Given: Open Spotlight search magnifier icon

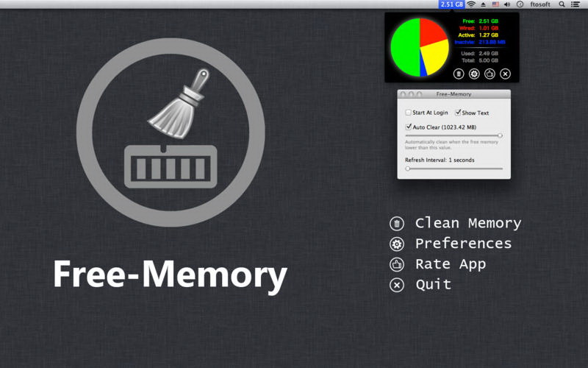Looking at the screenshot, I should pos(562,4).
